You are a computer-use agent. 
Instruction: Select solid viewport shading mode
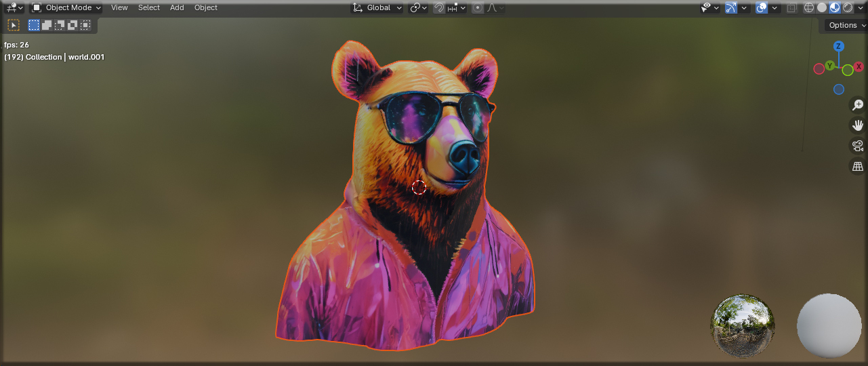point(822,7)
